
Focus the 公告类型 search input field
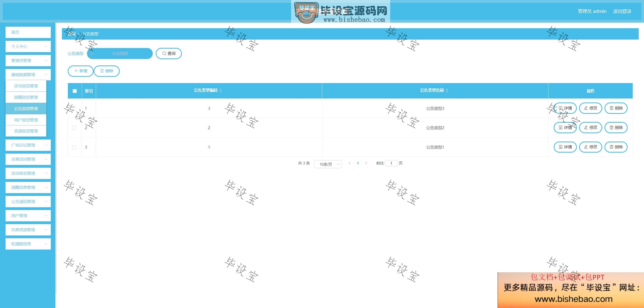[120, 53]
